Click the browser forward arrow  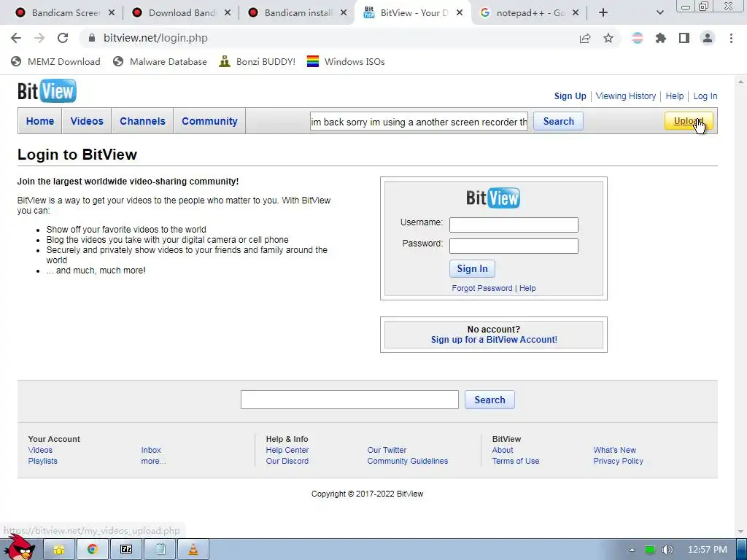tap(39, 38)
